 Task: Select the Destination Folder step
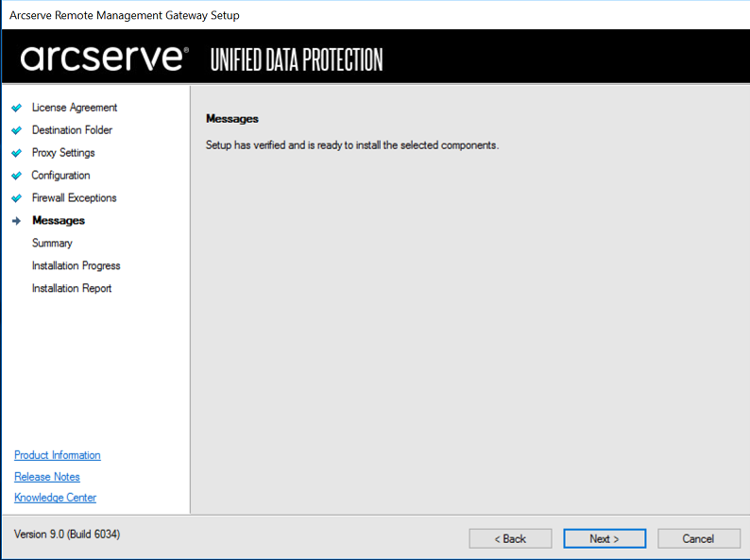pyautogui.click(x=72, y=130)
